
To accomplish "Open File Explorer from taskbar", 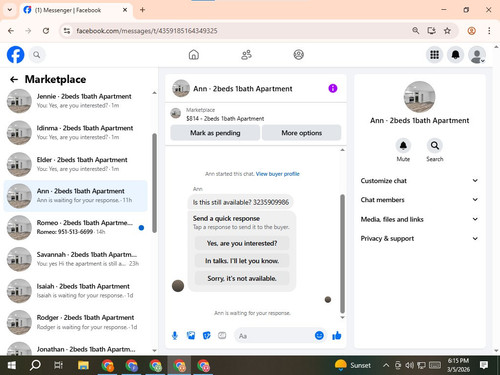I will tap(83, 365).
